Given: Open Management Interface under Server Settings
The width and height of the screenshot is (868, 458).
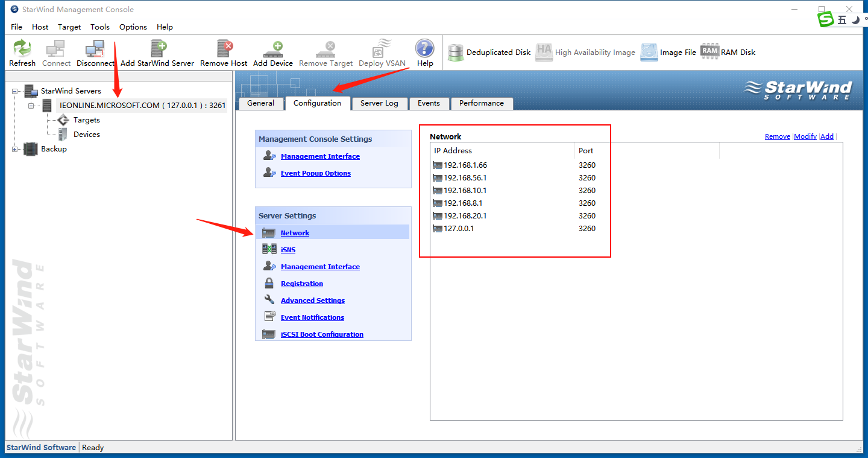Looking at the screenshot, I should 320,267.
